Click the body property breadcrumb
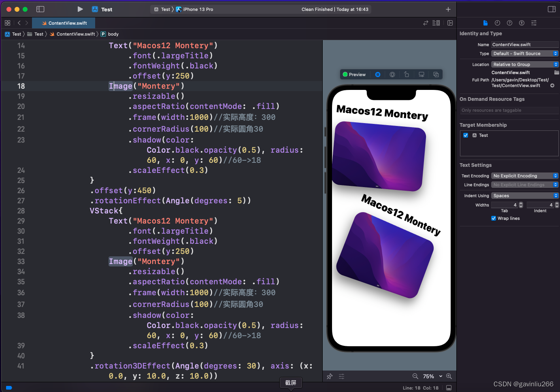This screenshot has width=560, height=392. (110, 34)
